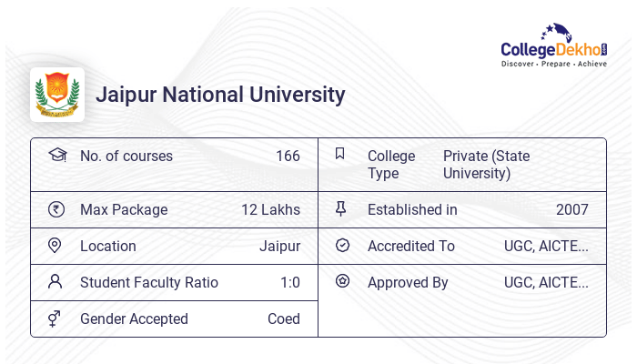
Task: Click the 2007 established year
Action: 572,210
